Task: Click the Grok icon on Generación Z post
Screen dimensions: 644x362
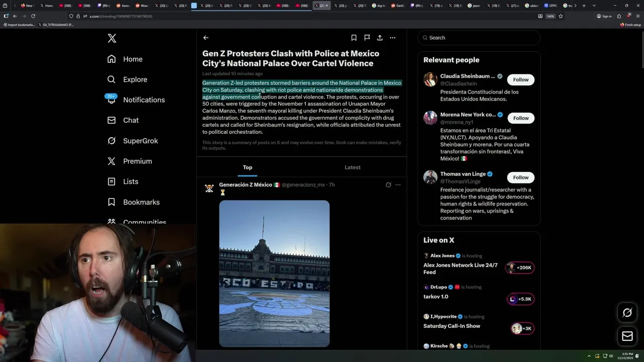Action: click(388, 185)
